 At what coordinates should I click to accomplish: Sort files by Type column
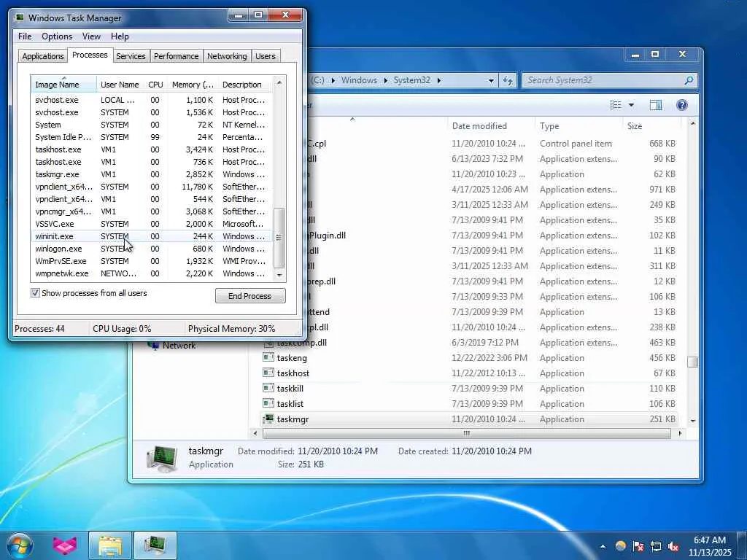coord(578,125)
